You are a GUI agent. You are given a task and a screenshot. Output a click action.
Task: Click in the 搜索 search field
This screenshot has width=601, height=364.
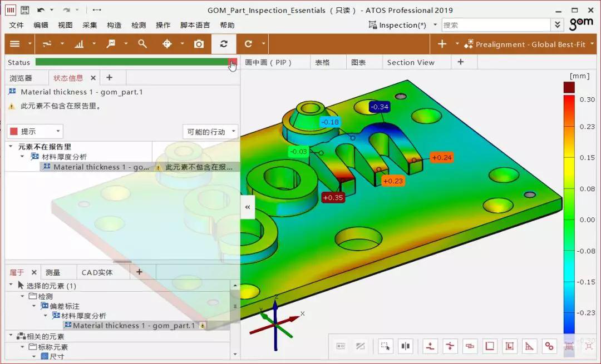coord(496,25)
